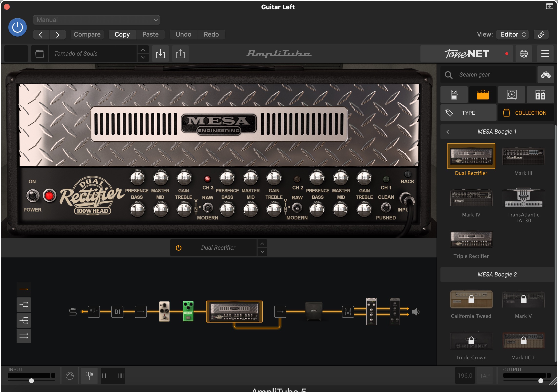Step to previous preset up arrow
The height and width of the screenshot is (392, 558).
pos(143,50)
